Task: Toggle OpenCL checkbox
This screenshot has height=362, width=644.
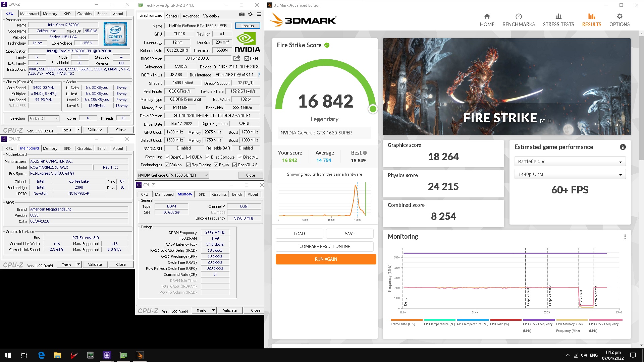Action: (x=167, y=157)
